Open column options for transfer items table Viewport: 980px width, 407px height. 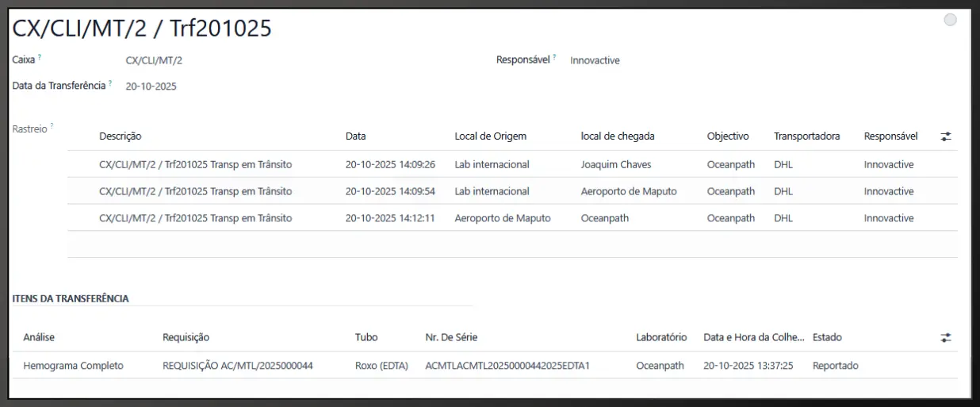click(945, 338)
